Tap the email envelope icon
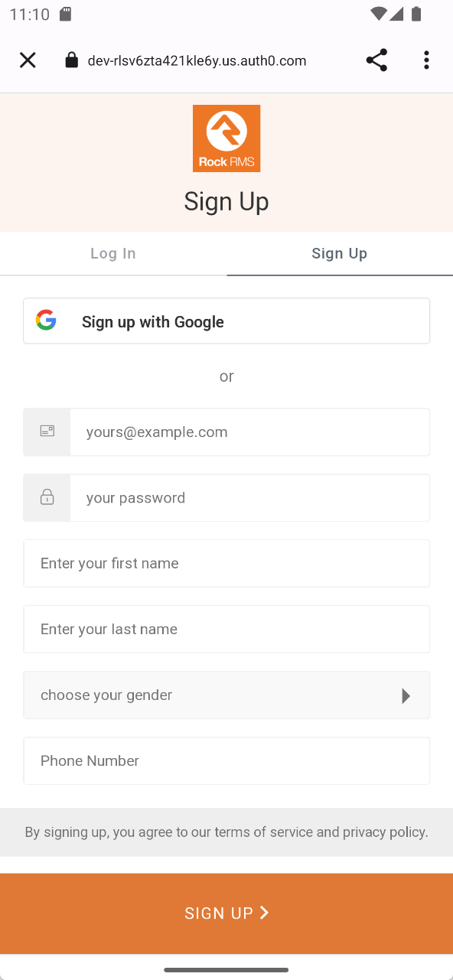 click(x=47, y=431)
